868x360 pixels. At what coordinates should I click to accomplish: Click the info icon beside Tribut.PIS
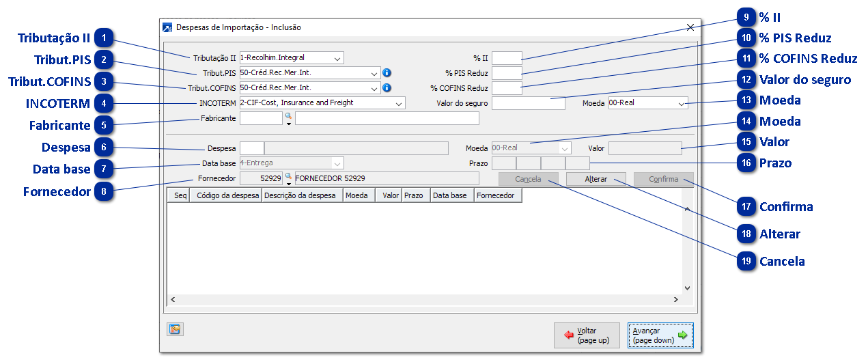tap(387, 72)
